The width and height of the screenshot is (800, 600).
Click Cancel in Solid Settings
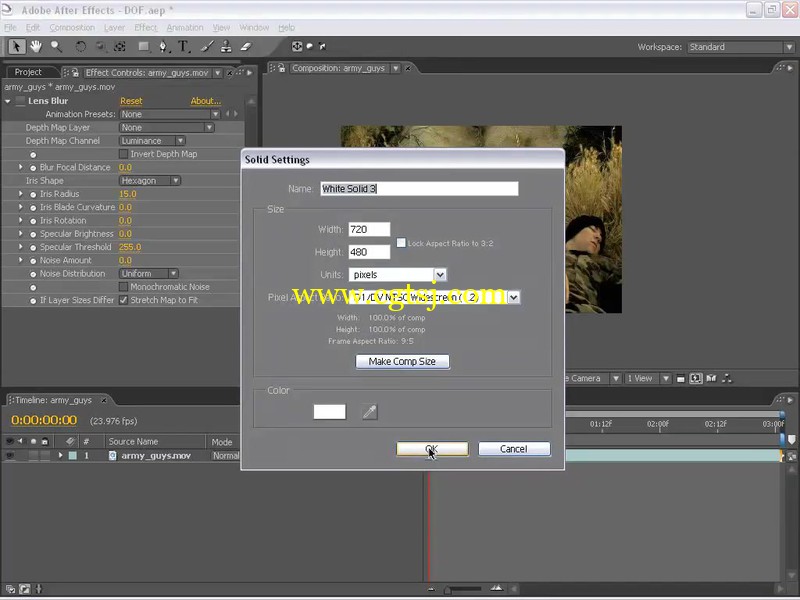(514, 448)
